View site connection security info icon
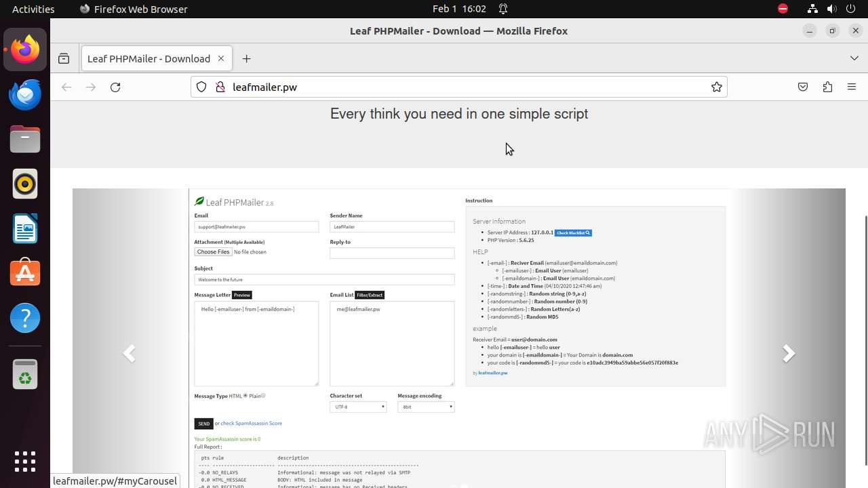Viewport: 868px width, 488px height. click(x=220, y=87)
